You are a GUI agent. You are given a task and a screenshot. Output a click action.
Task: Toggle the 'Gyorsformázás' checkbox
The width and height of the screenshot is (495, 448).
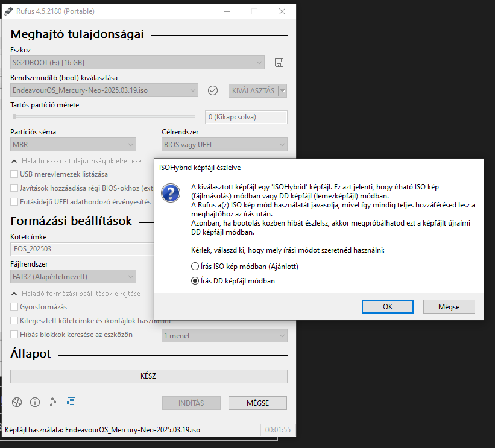14,306
